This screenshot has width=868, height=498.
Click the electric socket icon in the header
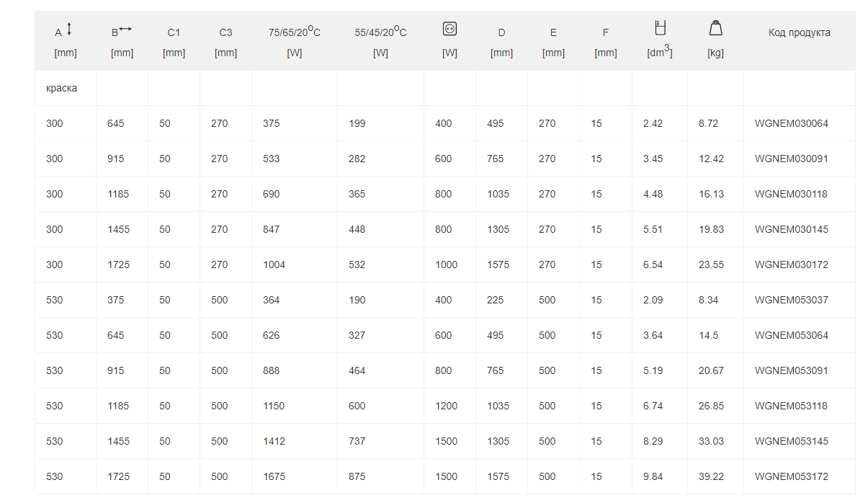pyautogui.click(x=449, y=29)
